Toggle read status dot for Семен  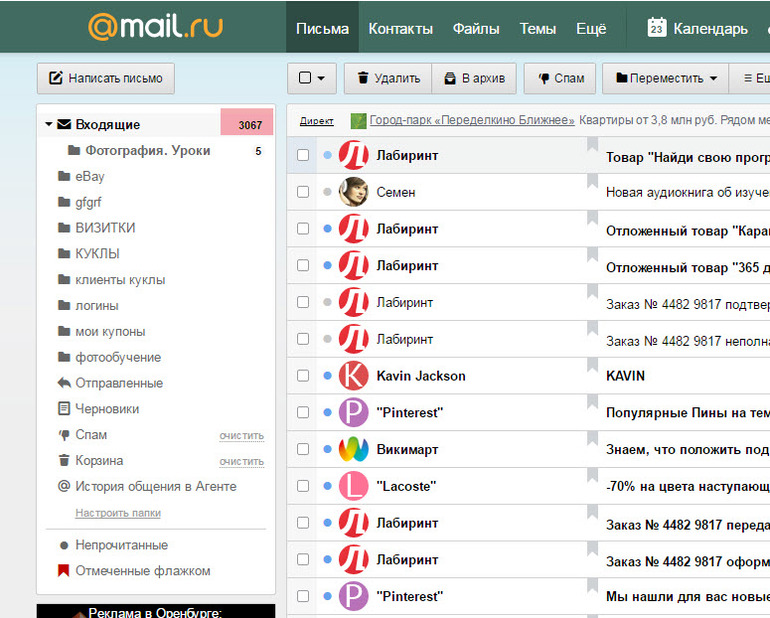[x=328, y=192]
